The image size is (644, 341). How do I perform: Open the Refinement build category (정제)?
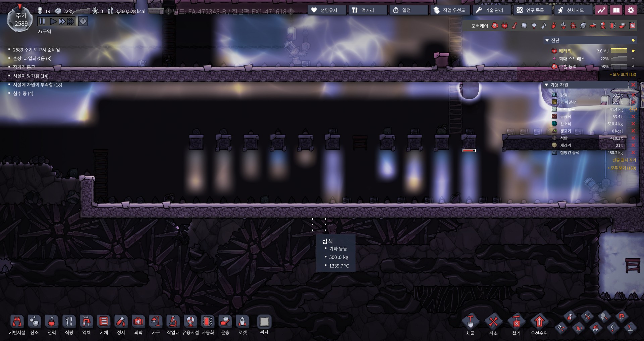pyautogui.click(x=121, y=325)
